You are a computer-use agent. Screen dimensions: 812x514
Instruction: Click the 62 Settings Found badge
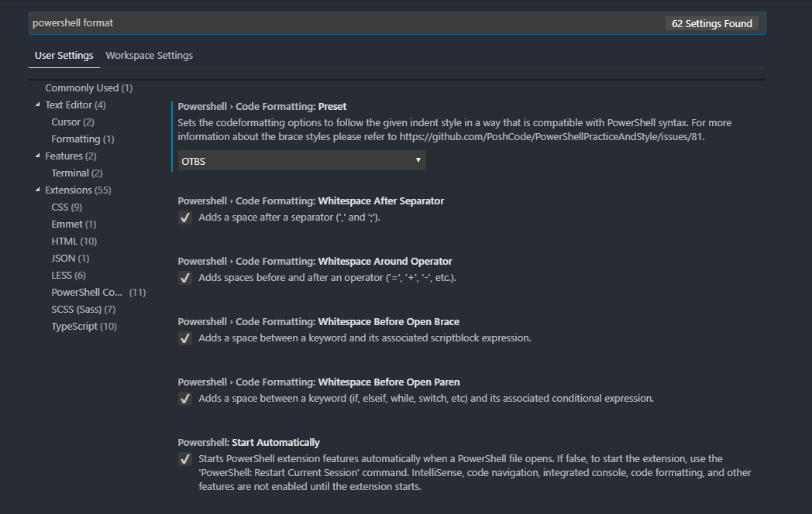click(711, 22)
